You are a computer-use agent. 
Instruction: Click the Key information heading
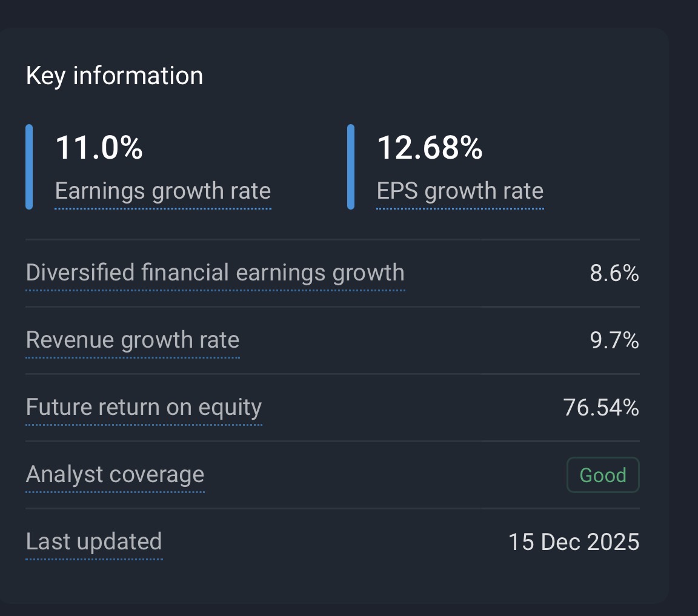click(x=115, y=76)
